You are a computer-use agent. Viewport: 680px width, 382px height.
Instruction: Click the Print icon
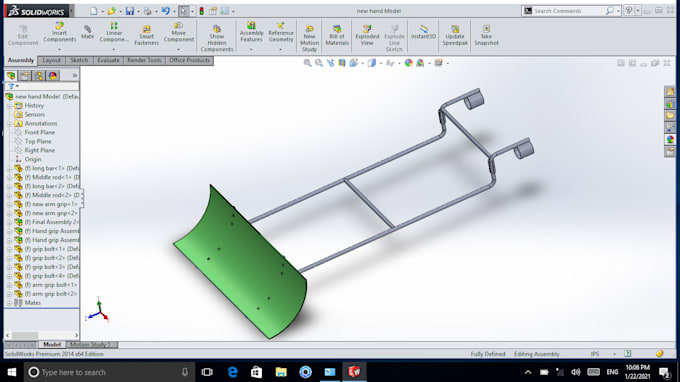tap(147, 11)
